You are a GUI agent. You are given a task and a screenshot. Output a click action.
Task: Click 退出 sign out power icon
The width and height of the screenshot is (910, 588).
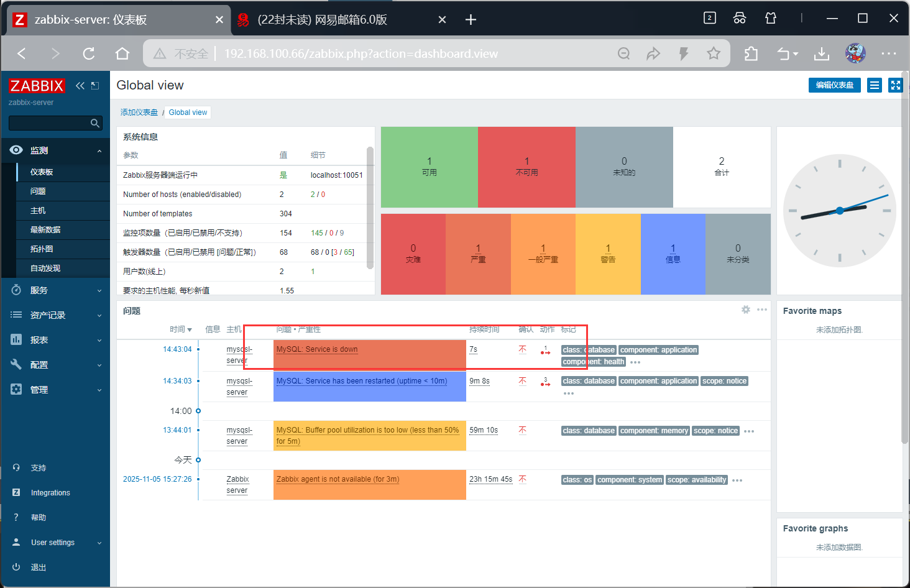coord(16,567)
